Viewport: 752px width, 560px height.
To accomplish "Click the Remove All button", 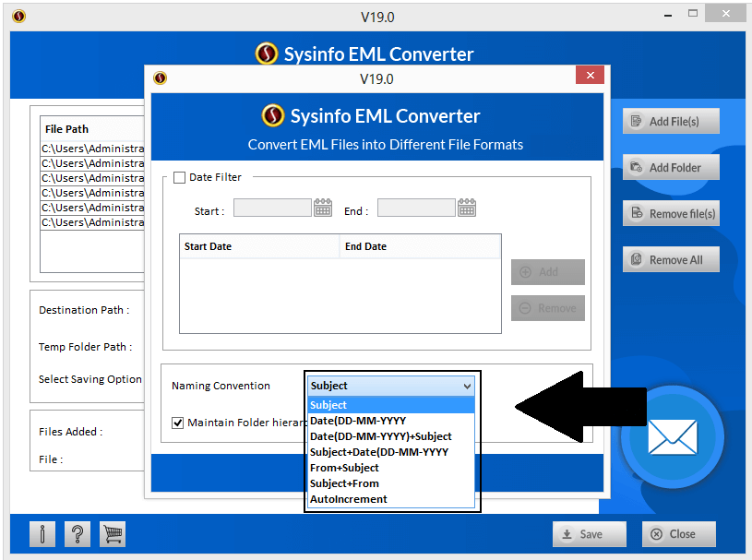I will point(671,259).
